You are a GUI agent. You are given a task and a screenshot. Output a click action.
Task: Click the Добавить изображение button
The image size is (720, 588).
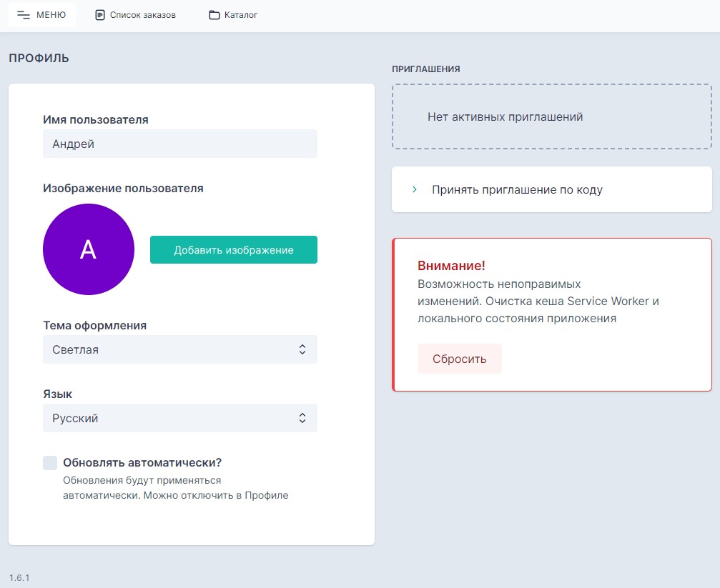tap(233, 249)
